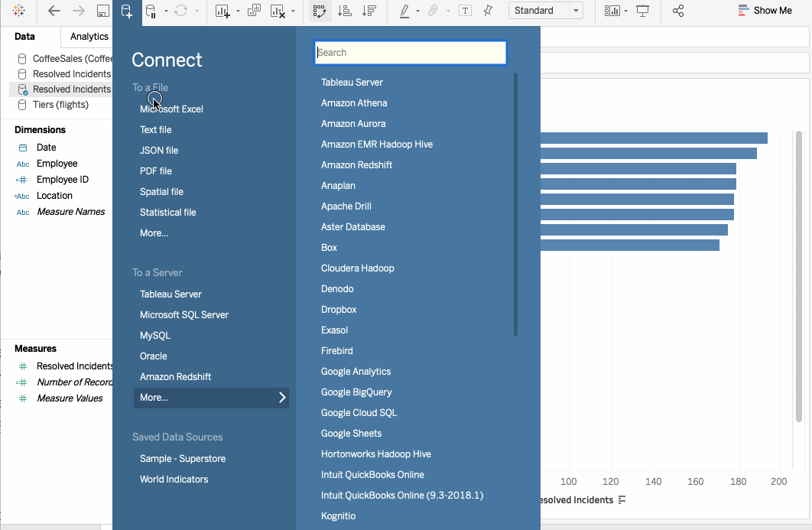Clear sheet icon in toolbar
Screen dimensions: 812x530
[x=278, y=11]
